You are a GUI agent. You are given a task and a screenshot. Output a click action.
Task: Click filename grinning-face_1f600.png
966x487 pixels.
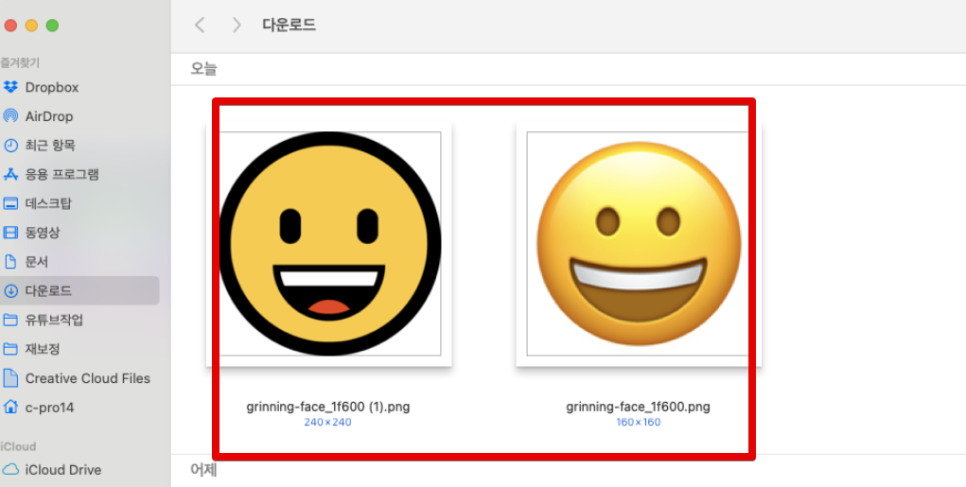tap(638, 407)
